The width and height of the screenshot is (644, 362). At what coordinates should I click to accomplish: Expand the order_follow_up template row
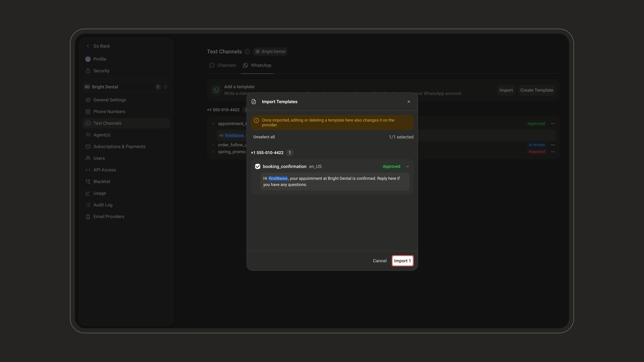[213, 145]
